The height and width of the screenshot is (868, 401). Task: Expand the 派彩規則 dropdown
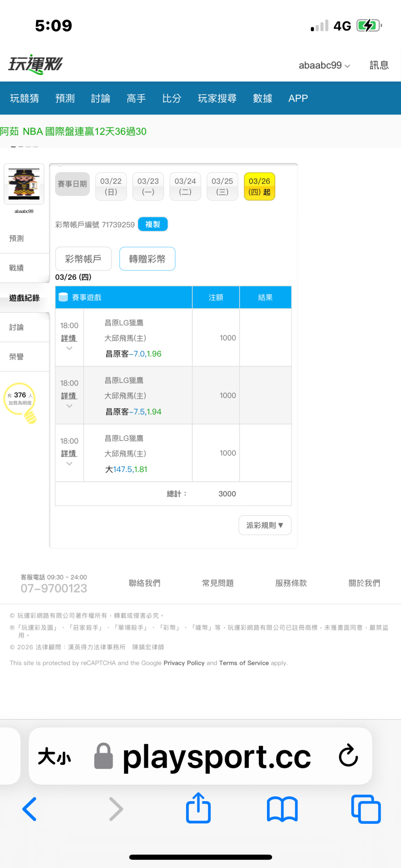[x=265, y=525]
